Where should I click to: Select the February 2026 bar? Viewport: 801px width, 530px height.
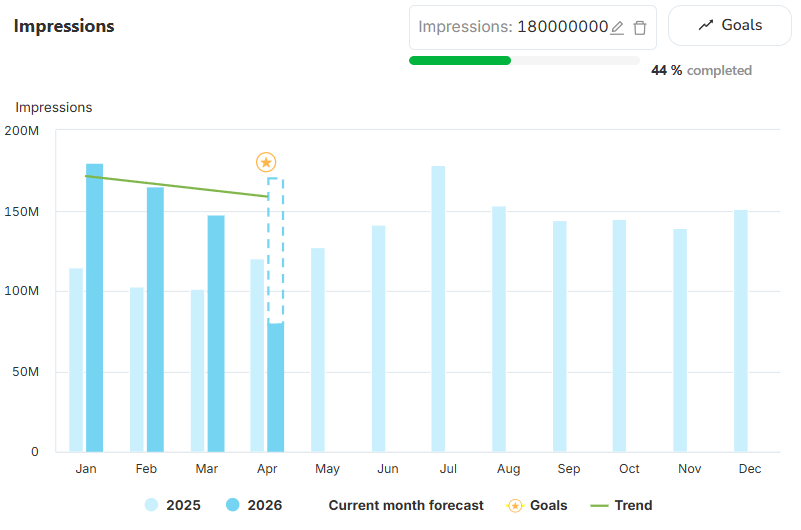pos(155,320)
